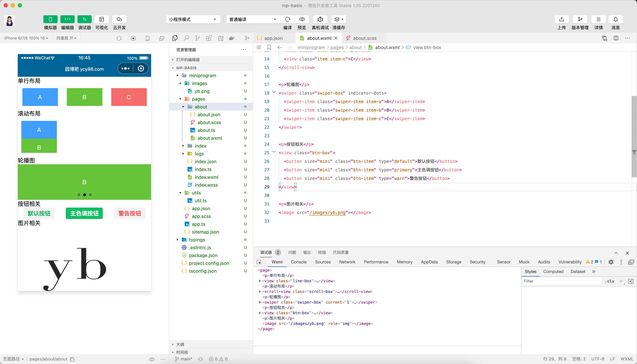Toggle the hot reload (热重载) dropdown
Image resolution: width=637 pixels, height=364 pixels.
coord(66,38)
